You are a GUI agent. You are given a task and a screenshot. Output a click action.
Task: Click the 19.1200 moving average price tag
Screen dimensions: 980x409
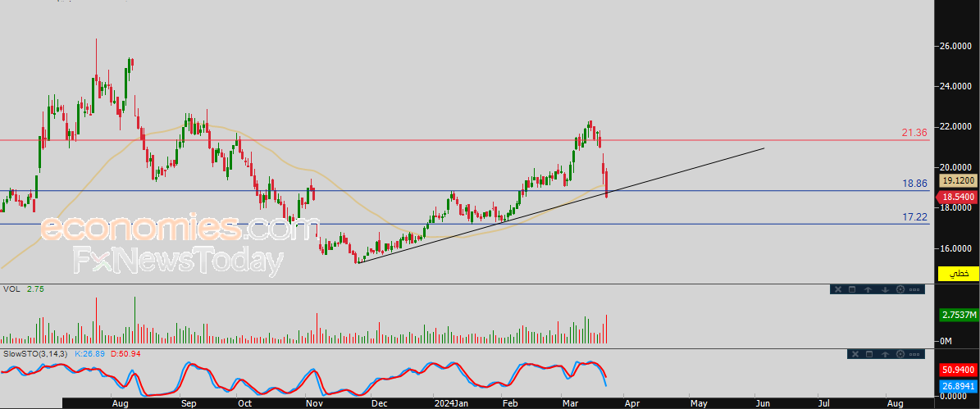pyautogui.click(x=958, y=179)
